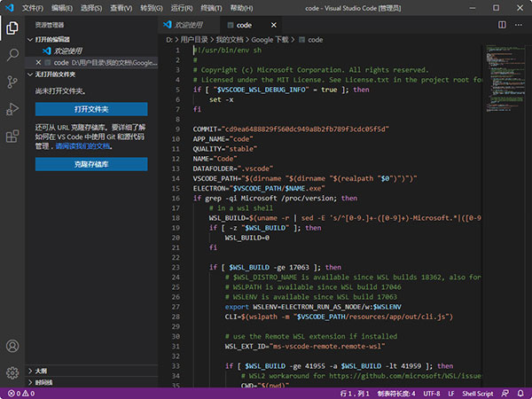
Task: Change language mode via Shell Script indicator
Action: tap(480, 393)
